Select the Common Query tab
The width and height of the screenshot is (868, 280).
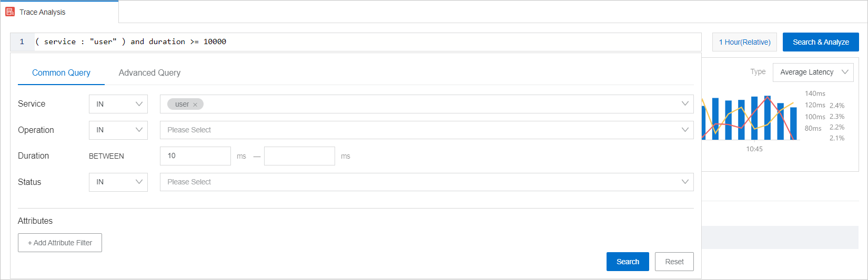(x=61, y=72)
